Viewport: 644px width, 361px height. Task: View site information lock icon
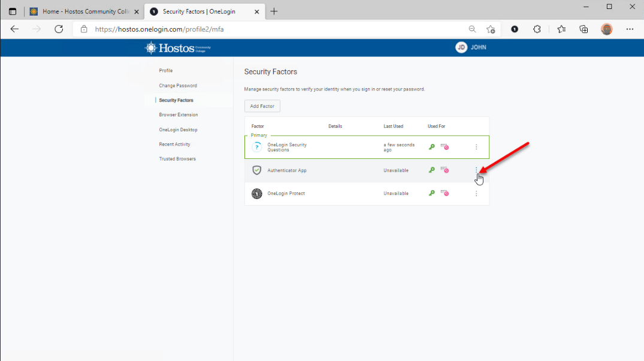click(x=84, y=29)
